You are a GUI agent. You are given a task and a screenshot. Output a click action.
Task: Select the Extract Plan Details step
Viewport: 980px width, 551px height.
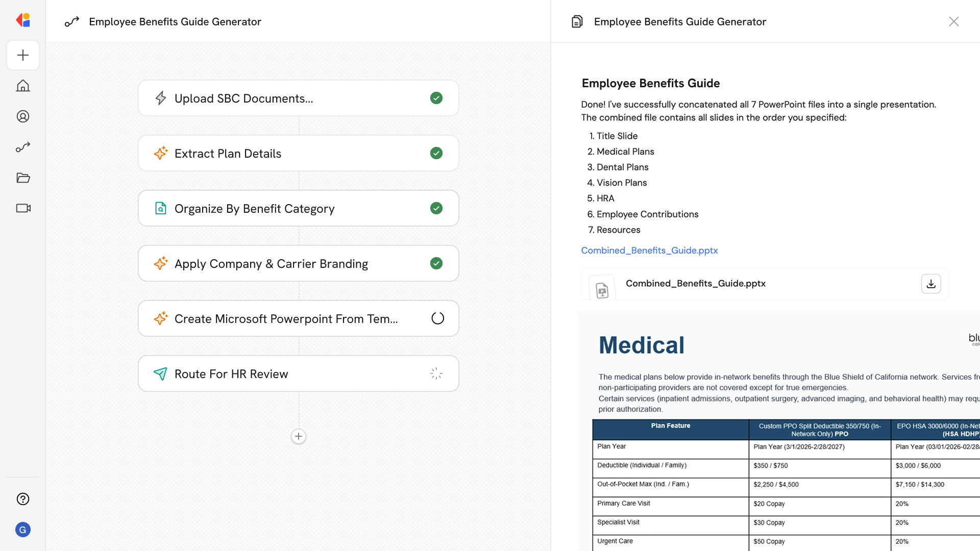[x=298, y=153]
